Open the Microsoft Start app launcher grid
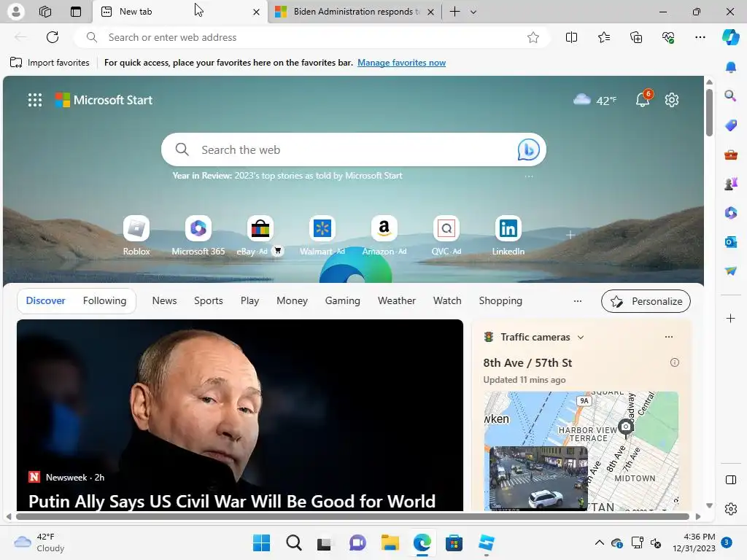The height and width of the screenshot is (560, 747). click(x=35, y=100)
